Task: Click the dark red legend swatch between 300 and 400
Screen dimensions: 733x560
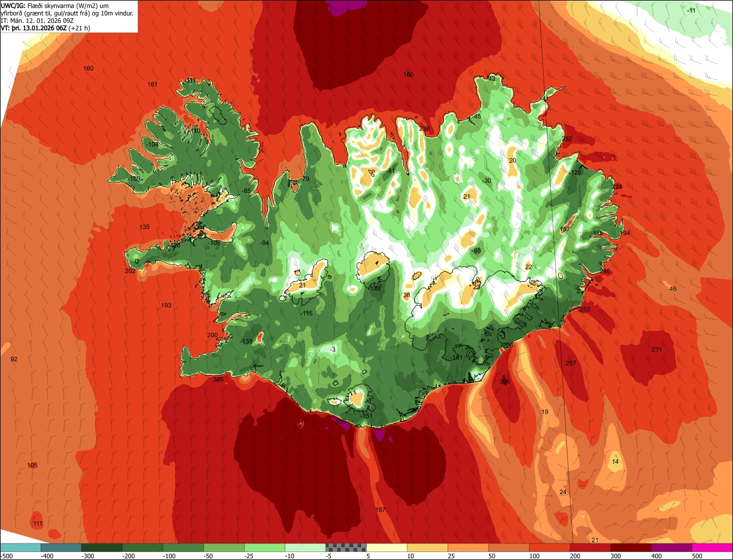Action: [x=631, y=547]
